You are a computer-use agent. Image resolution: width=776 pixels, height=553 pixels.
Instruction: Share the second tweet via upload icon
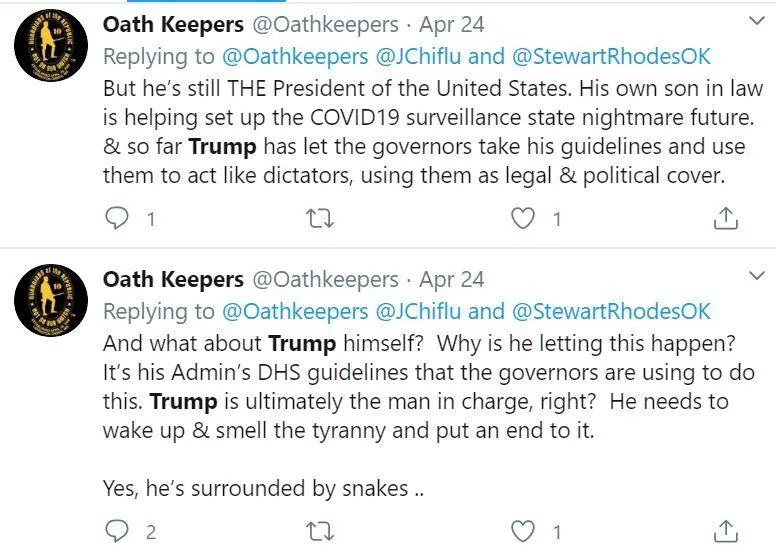coord(726,531)
